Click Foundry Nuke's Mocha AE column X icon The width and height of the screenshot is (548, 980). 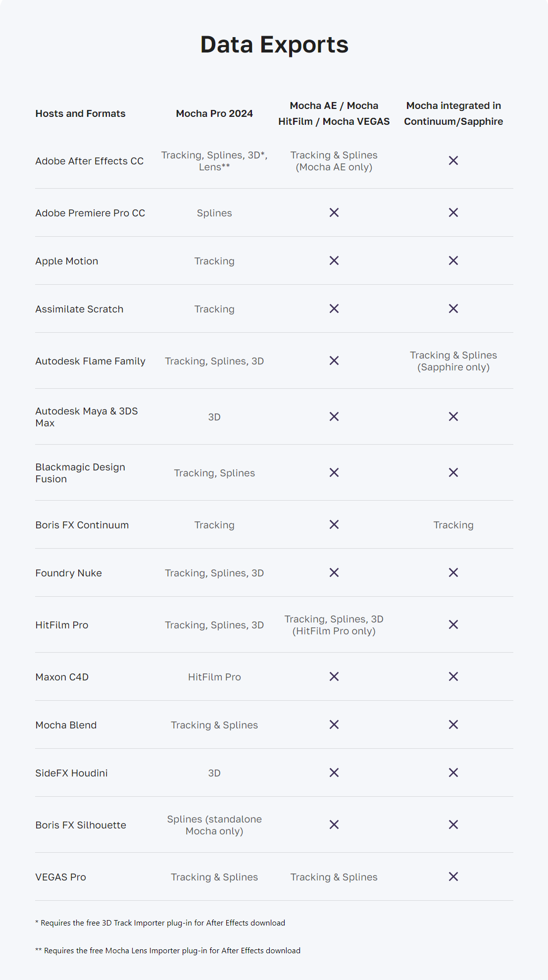click(334, 572)
